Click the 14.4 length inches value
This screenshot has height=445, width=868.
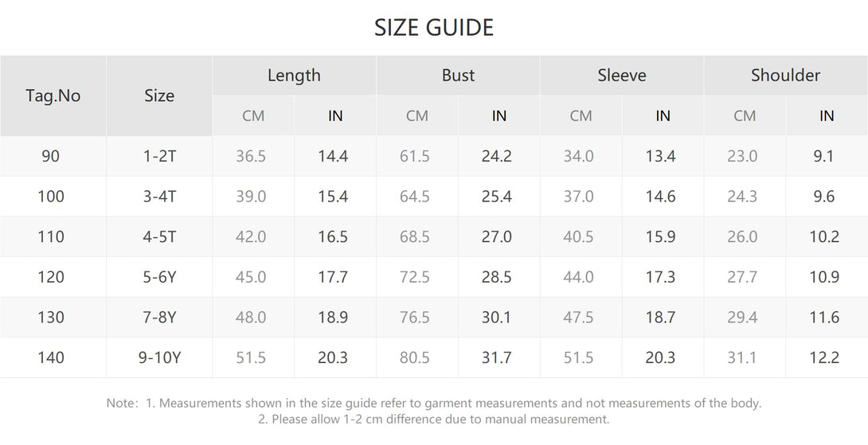click(333, 156)
